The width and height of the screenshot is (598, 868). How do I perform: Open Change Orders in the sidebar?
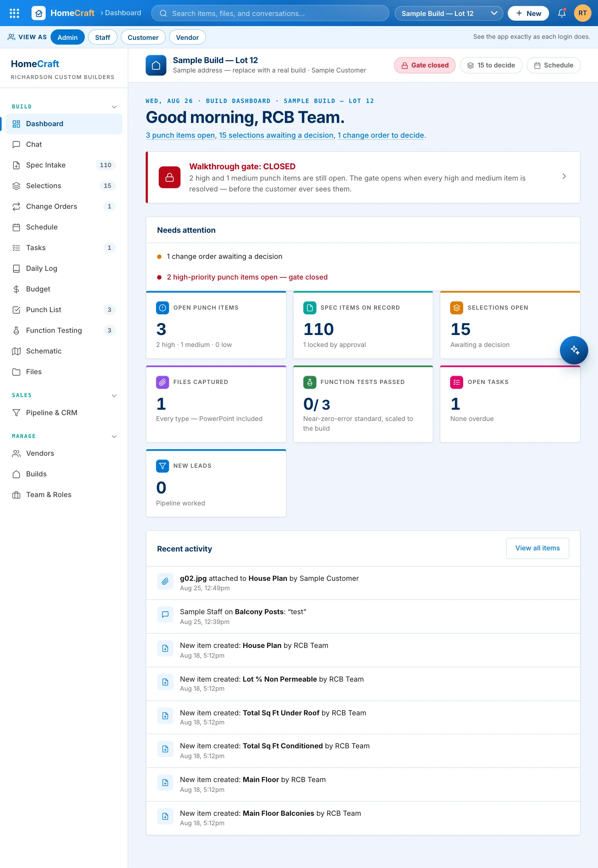click(64, 206)
